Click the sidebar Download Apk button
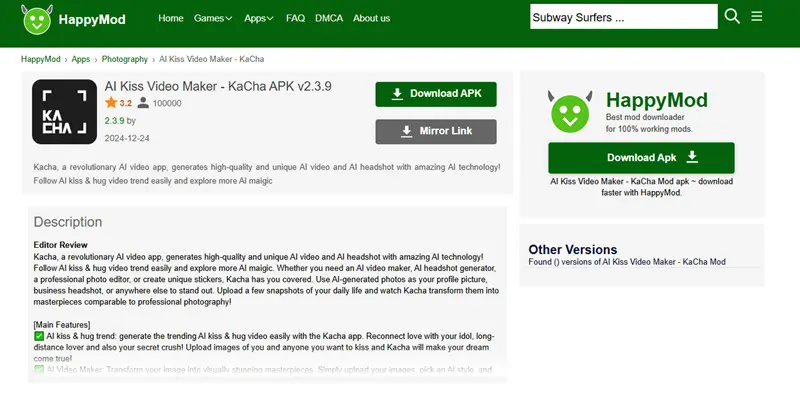The height and width of the screenshot is (393, 800). (x=641, y=158)
